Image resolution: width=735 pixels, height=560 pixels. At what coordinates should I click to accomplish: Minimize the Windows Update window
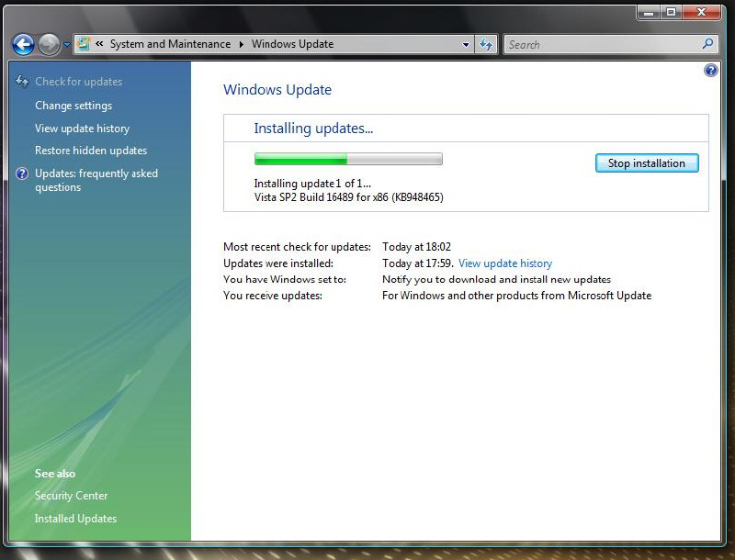click(649, 12)
